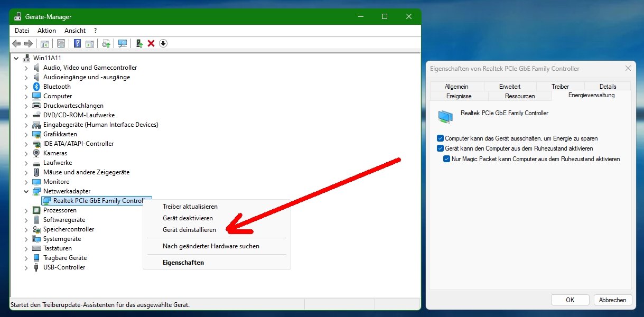644x317 pixels.
Task: Toggle the action pane toolbar icon
Action: [x=90, y=43]
